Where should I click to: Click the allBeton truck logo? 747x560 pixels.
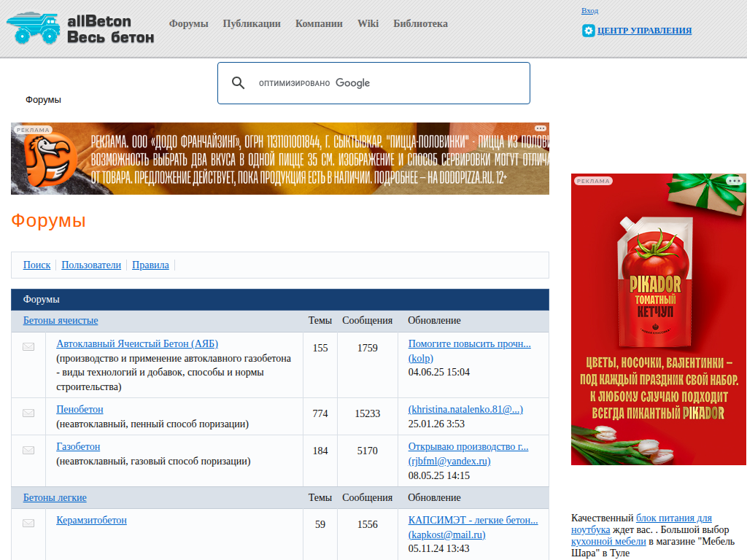click(33, 28)
